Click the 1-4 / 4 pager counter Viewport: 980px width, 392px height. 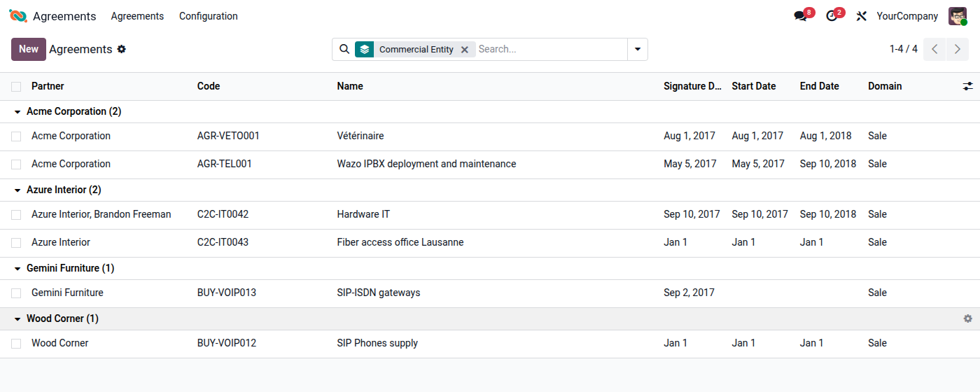coord(904,49)
